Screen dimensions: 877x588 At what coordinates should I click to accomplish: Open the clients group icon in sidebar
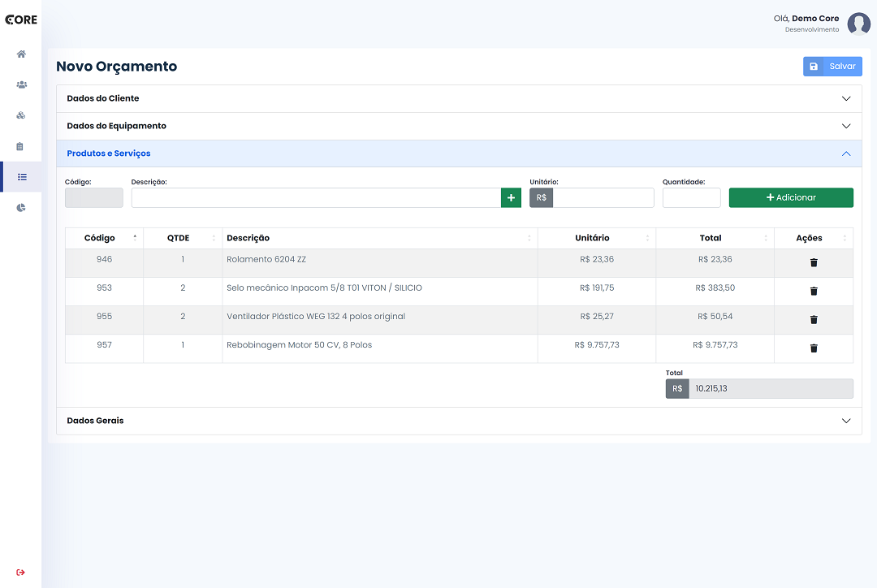21,85
